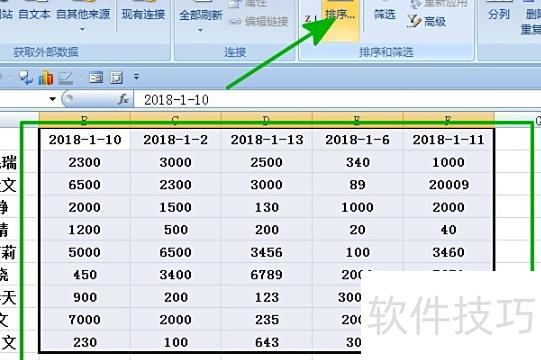Viewport: 541px width, 360px height.
Task: Expand the 全部刷新 dropdown arrow
Action: 200,30
